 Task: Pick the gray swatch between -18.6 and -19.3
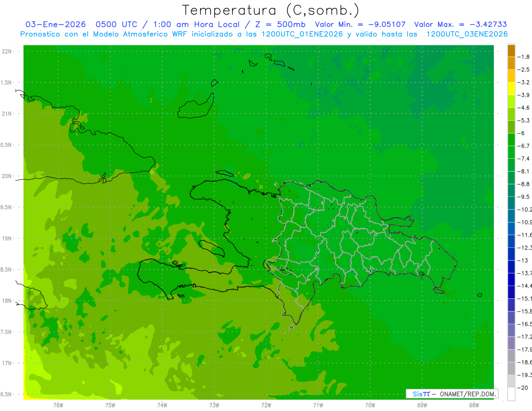pyautogui.click(x=511, y=368)
